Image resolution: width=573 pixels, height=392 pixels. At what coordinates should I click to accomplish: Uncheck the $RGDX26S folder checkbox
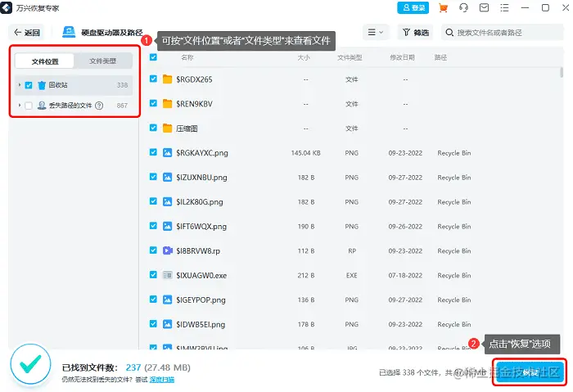point(153,79)
